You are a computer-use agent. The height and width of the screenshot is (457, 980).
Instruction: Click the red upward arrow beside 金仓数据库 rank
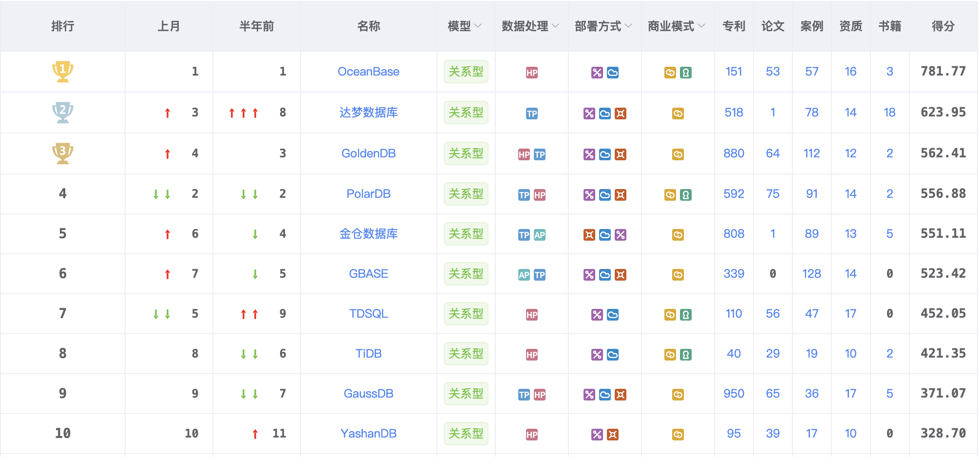(x=168, y=234)
